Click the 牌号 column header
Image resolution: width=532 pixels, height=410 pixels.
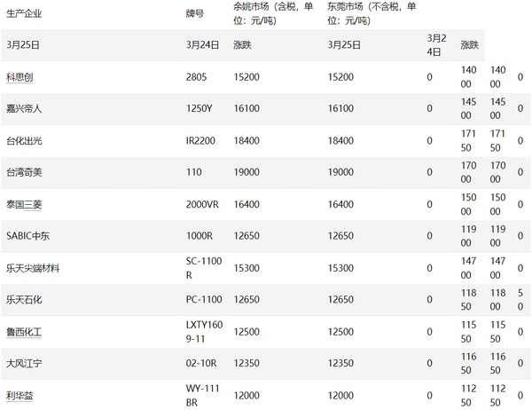point(195,13)
